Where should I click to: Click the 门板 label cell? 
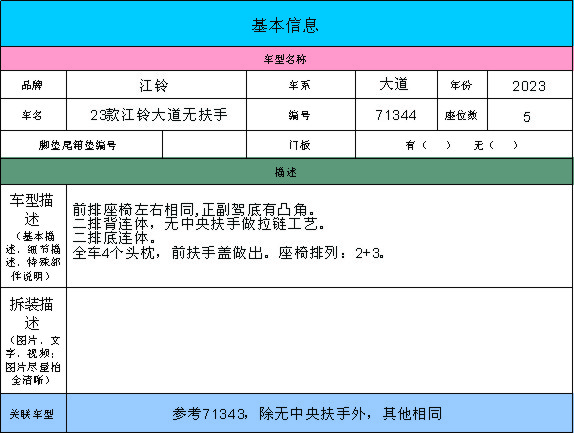301,145
